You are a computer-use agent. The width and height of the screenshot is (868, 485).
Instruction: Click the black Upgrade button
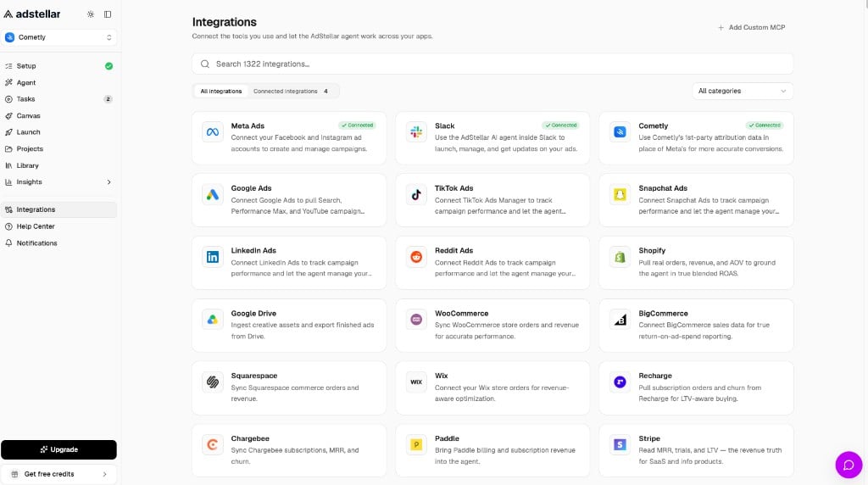pos(58,449)
